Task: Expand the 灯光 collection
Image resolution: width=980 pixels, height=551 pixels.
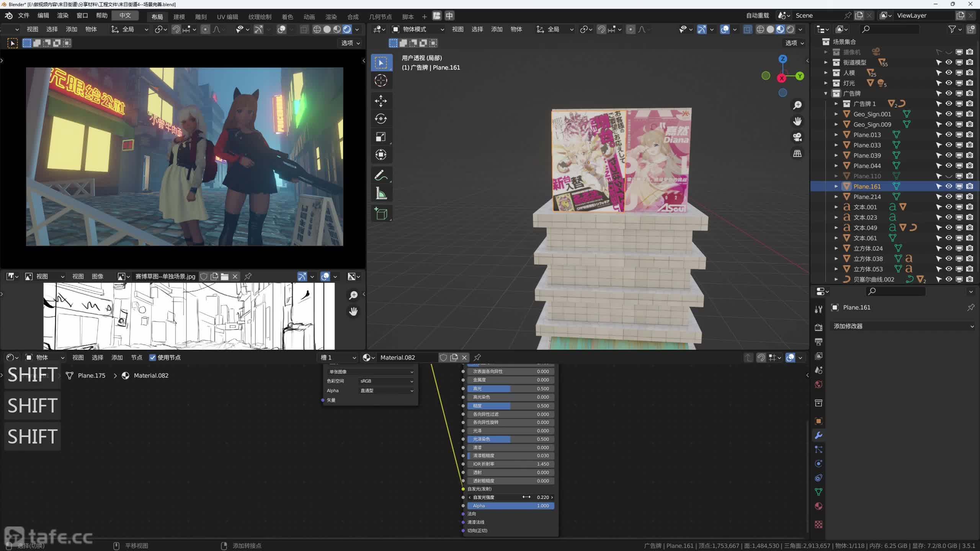Action: pos(826,83)
